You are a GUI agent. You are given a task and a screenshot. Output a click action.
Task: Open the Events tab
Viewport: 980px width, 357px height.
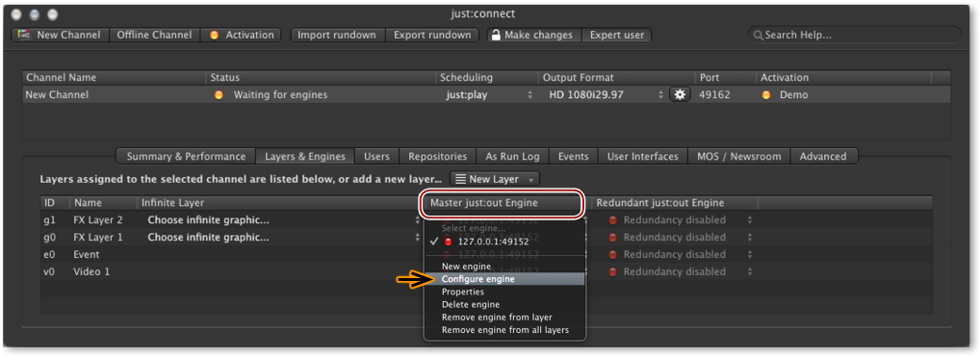[573, 156]
